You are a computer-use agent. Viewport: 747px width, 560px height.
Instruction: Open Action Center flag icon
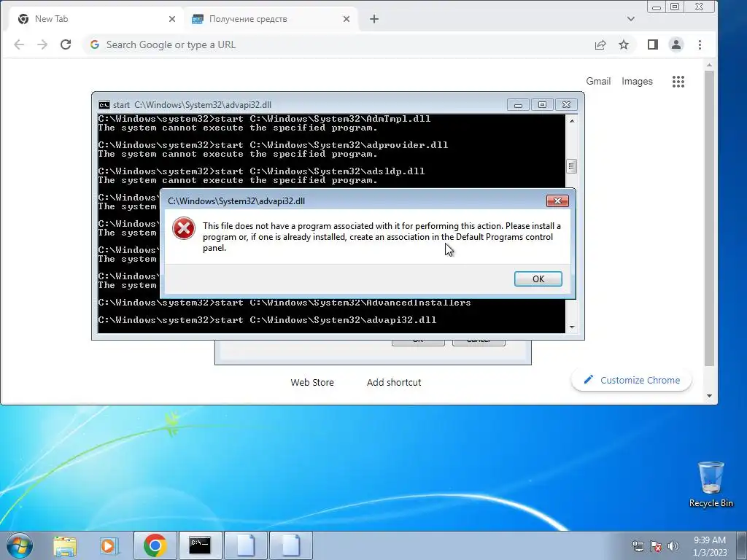point(656,546)
